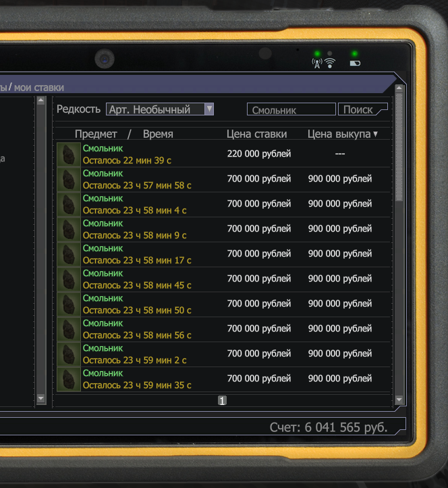Screen dimensions: 448x488
Task: Select the lot with 220 000 рублей bid
Action: (259, 154)
